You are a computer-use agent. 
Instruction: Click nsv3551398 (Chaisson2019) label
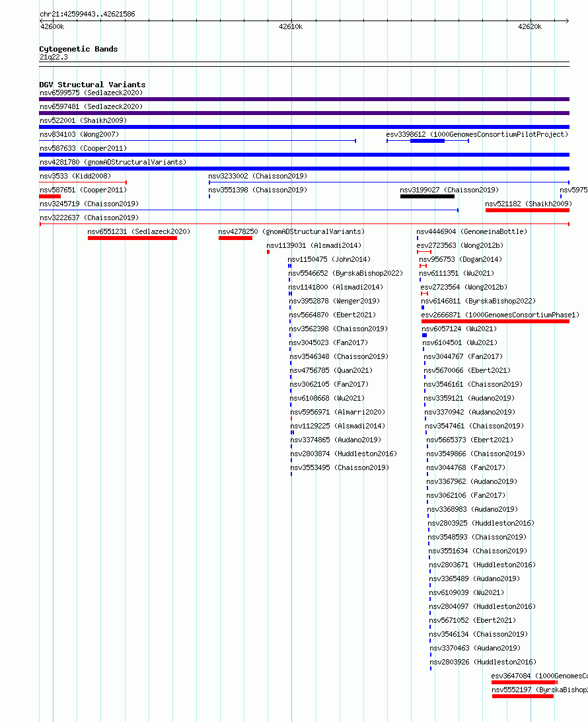[x=258, y=190]
